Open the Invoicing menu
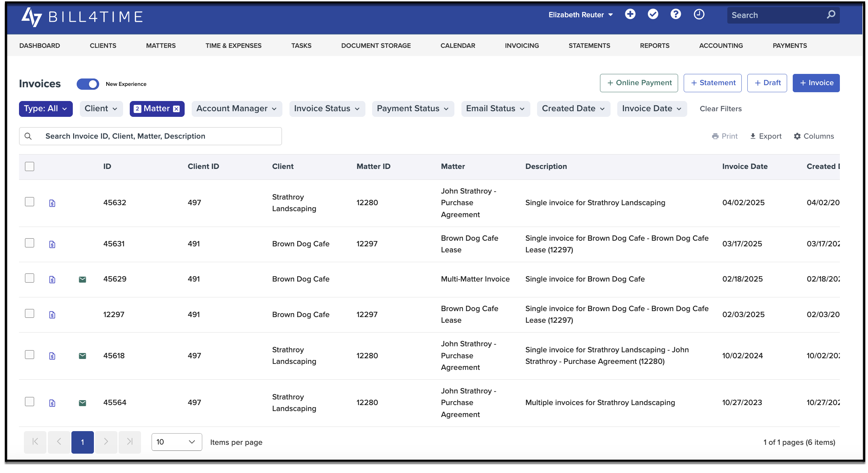 click(522, 45)
